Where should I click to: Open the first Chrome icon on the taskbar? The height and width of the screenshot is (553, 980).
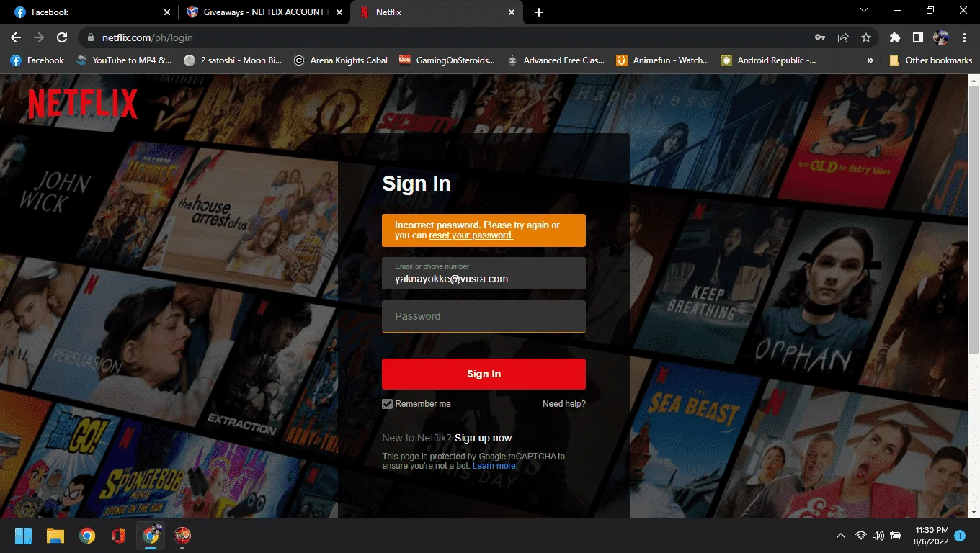click(87, 536)
